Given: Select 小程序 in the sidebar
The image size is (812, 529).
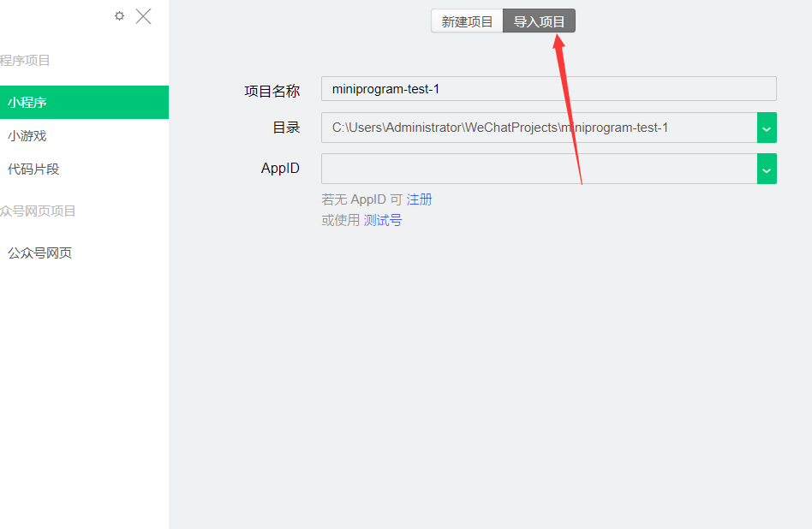Looking at the screenshot, I should pos(85,102).
